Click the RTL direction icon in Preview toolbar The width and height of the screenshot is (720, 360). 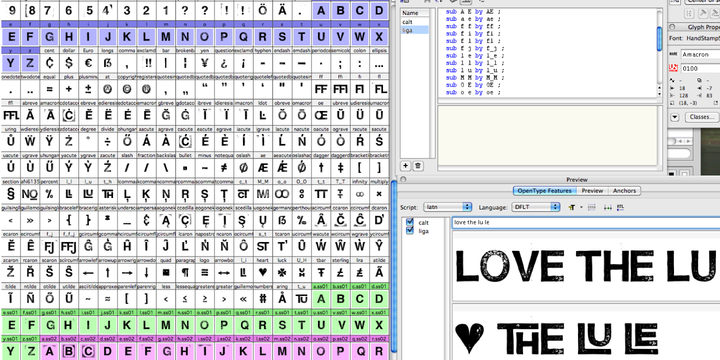621,207
